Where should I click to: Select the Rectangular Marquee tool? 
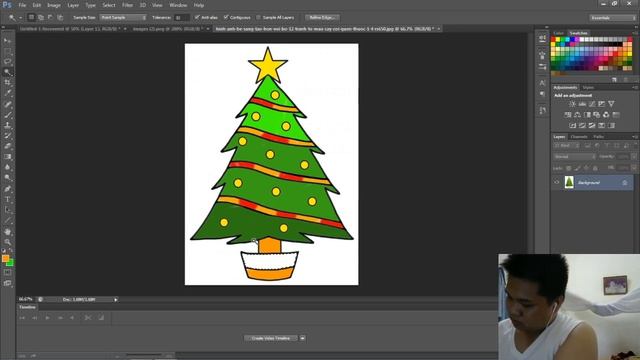point(7,51)
